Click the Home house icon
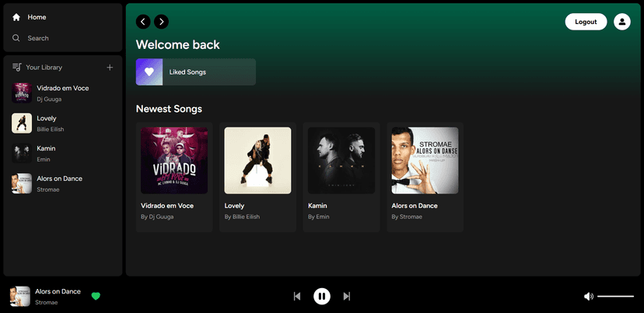 click(x=16, y=17)
